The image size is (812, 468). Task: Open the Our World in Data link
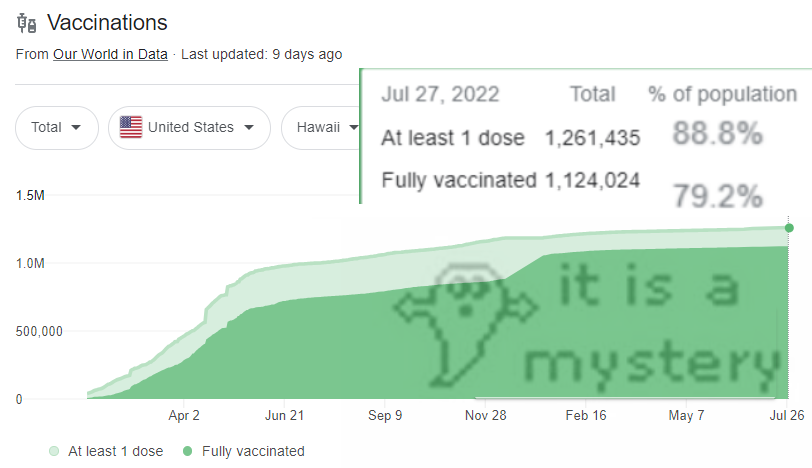pyautogui.click(x=110, y=54)
